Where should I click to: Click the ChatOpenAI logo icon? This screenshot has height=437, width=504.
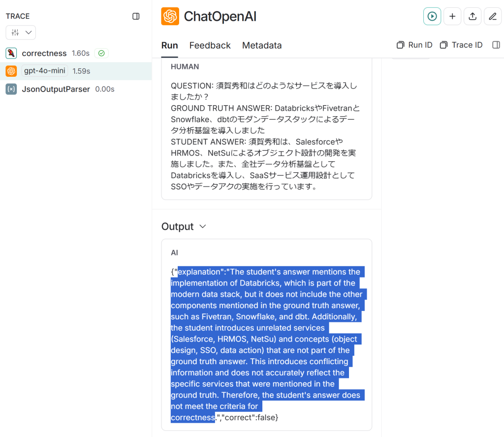(x=170, y=16)
